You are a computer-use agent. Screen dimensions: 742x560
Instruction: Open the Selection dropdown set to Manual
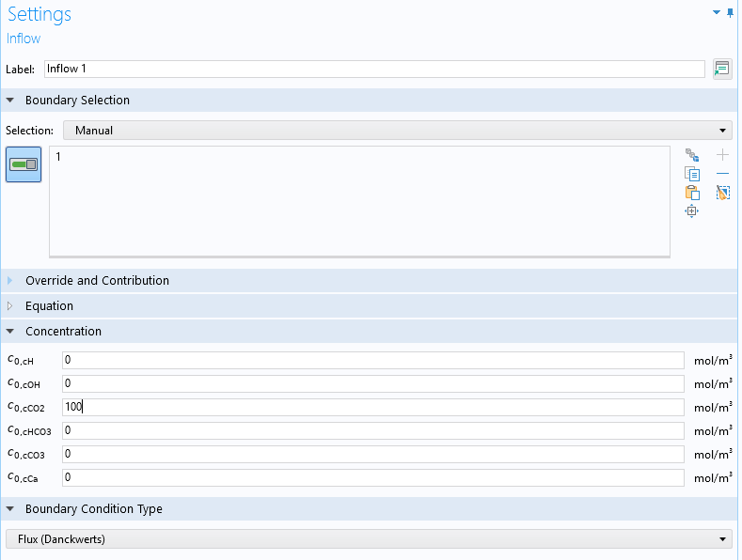[397, 131]
